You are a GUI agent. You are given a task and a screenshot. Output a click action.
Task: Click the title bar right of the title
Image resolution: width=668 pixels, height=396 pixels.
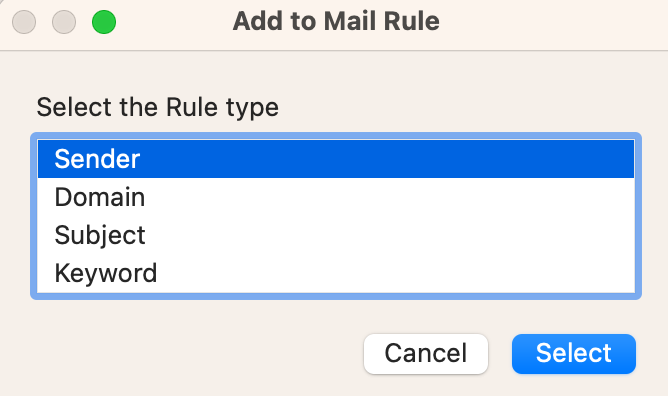coord(554,21)
